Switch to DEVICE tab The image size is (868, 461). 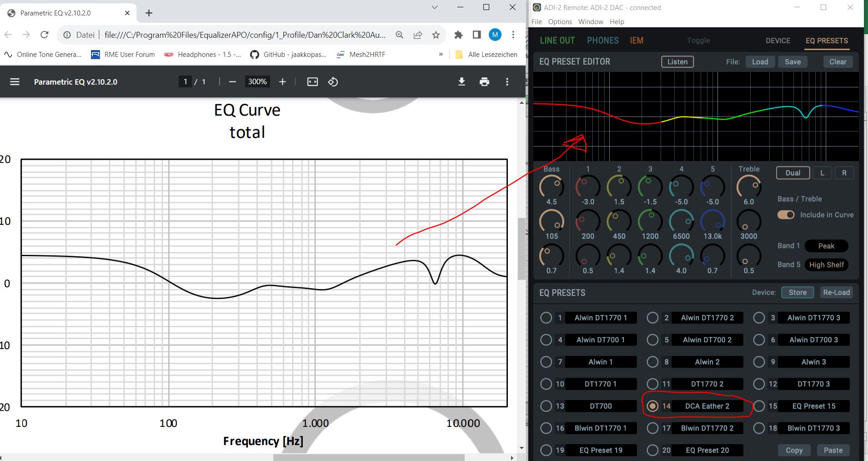[778, 41]
